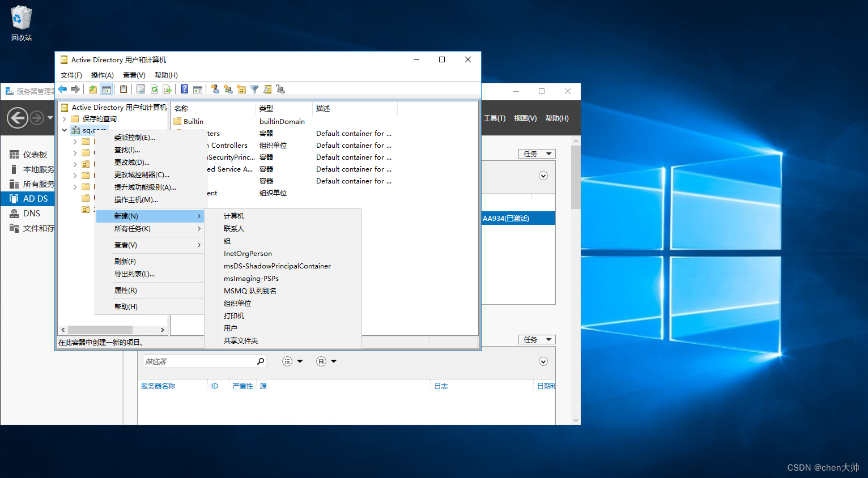This screenshot has width=868, height=478.
Task: Select 共享文件夹 in the New submenu
Action: coord(283,341)
